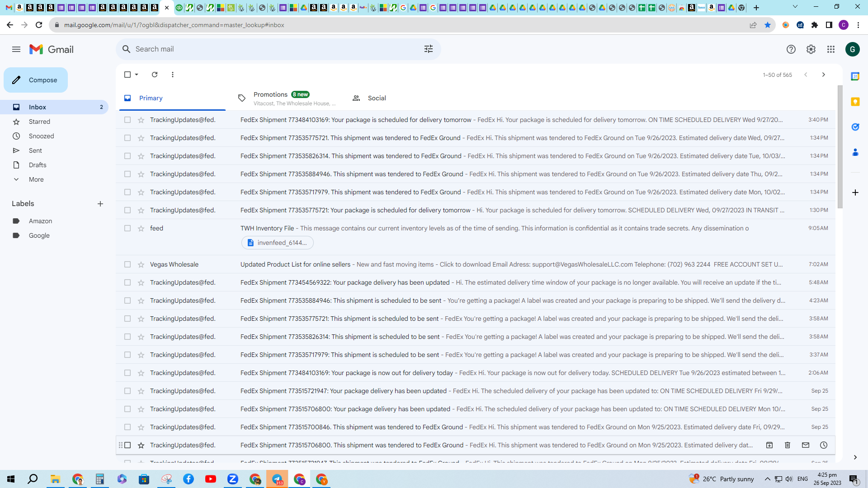
Task: Open the Chrome three-dot menu
Action: [x=858, y=25]
